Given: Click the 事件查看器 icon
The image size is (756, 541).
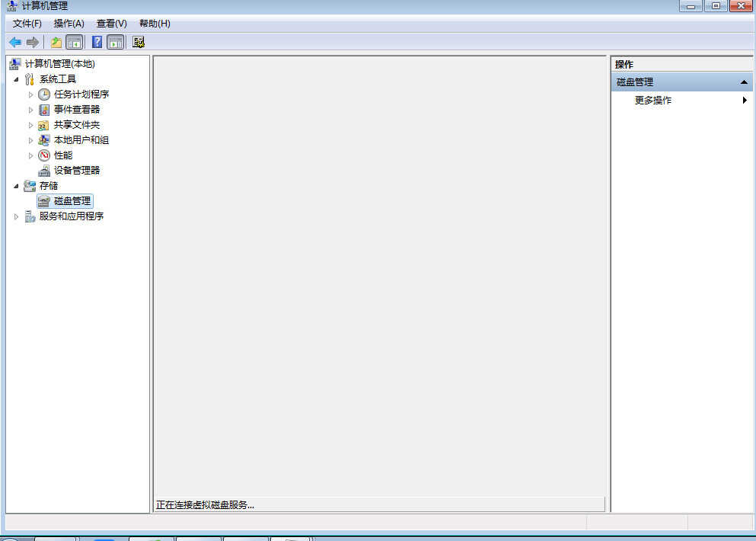Looking at the screenshot, I should (44, 110).
